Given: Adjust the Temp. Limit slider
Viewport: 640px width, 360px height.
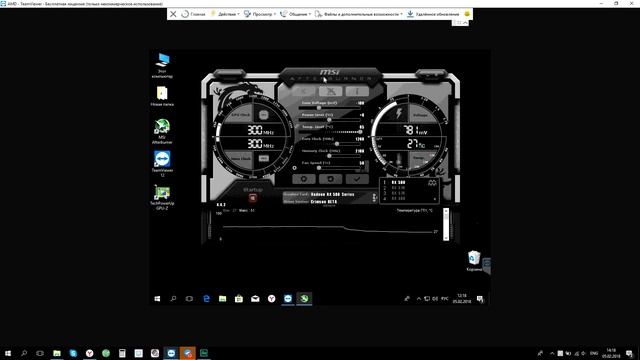Looking at the screenshot, I should [330, 132].
